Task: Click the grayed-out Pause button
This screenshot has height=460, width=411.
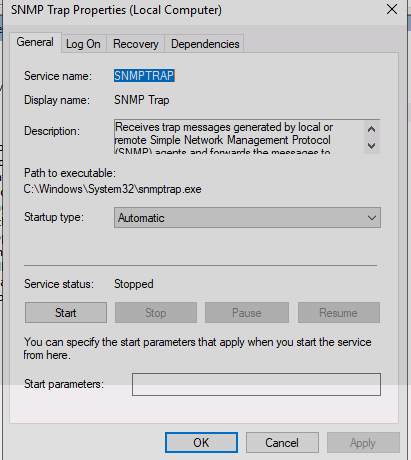Action: coord(247,313)
